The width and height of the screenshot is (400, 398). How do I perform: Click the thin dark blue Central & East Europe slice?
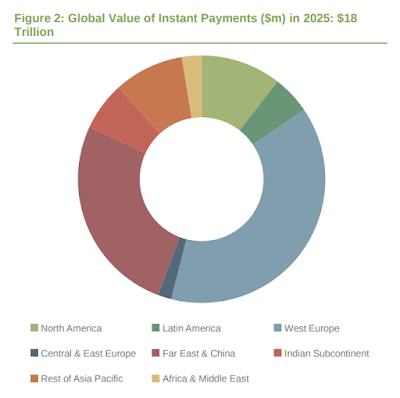click(173, 268)
